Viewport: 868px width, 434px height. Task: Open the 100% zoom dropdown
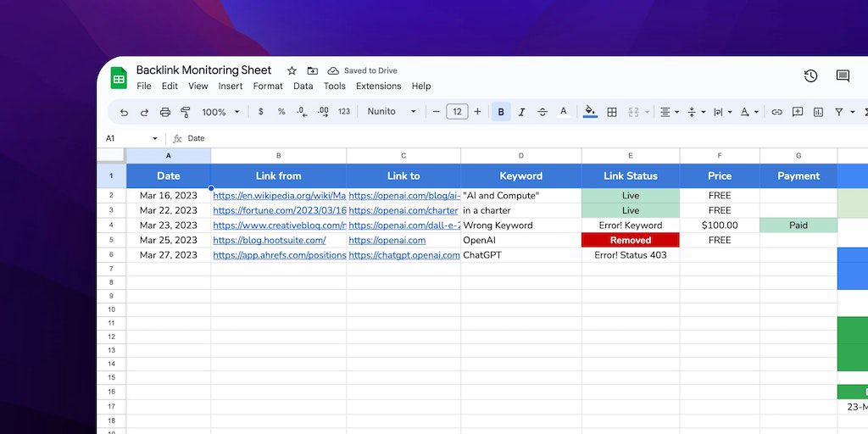220,112
